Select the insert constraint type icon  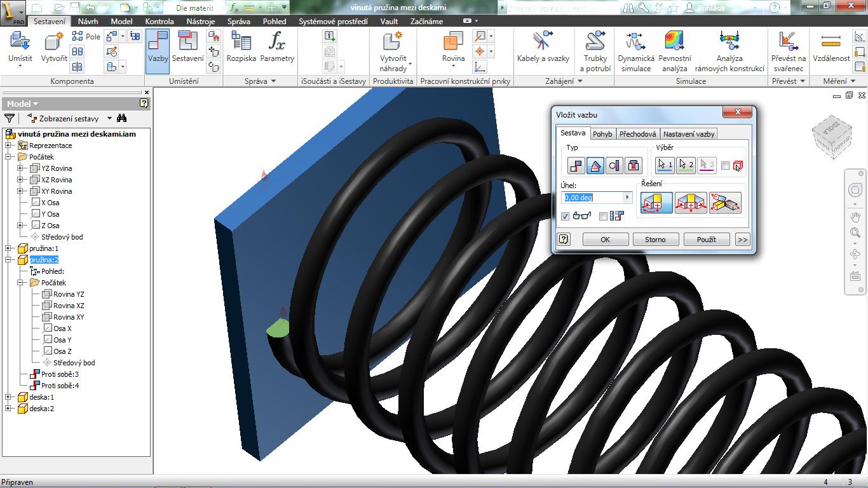634,166
